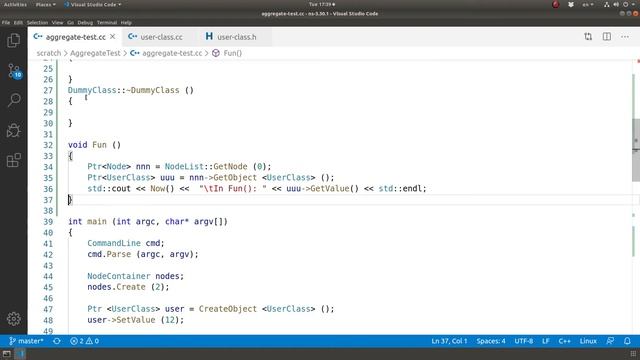The image size is (640, 360).
Task: Open the system status menu
Action: [620, 4]
